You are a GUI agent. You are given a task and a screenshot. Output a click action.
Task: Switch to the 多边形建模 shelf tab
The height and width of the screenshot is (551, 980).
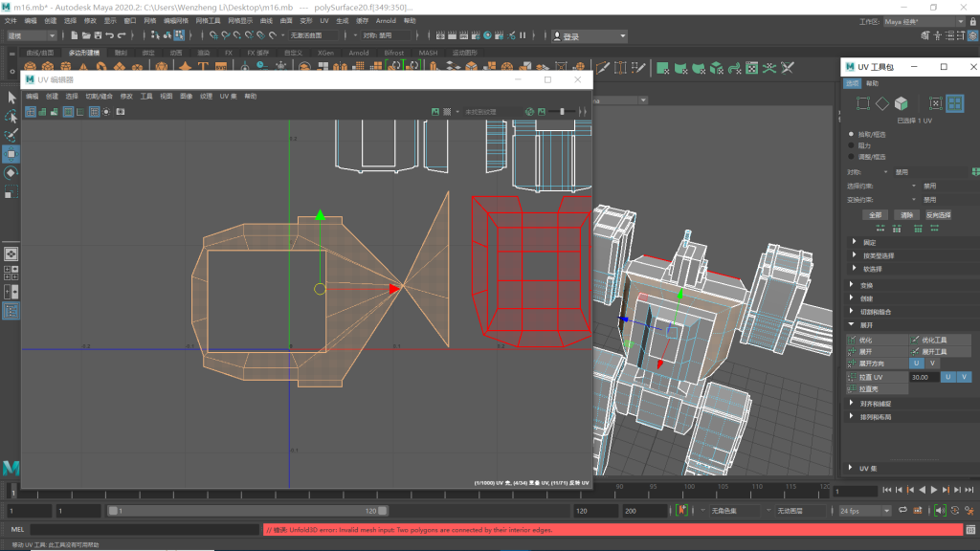click(84, 53)
